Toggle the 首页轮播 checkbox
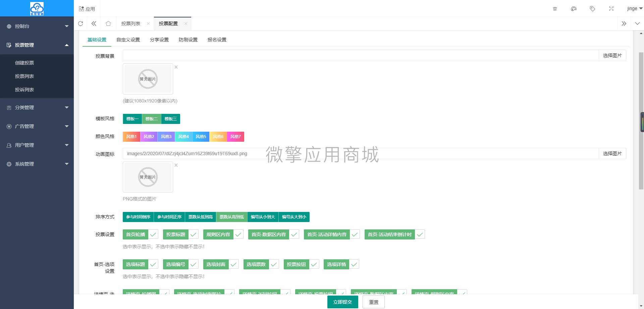The image size is (644, 309). point(141,234)
